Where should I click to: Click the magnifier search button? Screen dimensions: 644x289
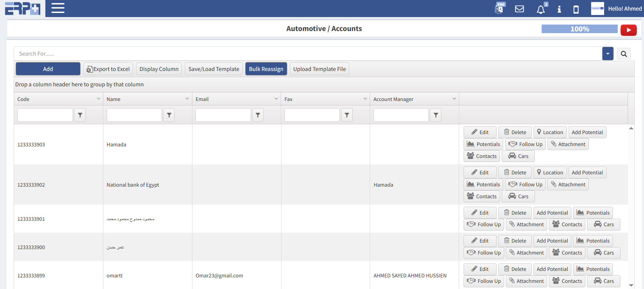point(624,54)
